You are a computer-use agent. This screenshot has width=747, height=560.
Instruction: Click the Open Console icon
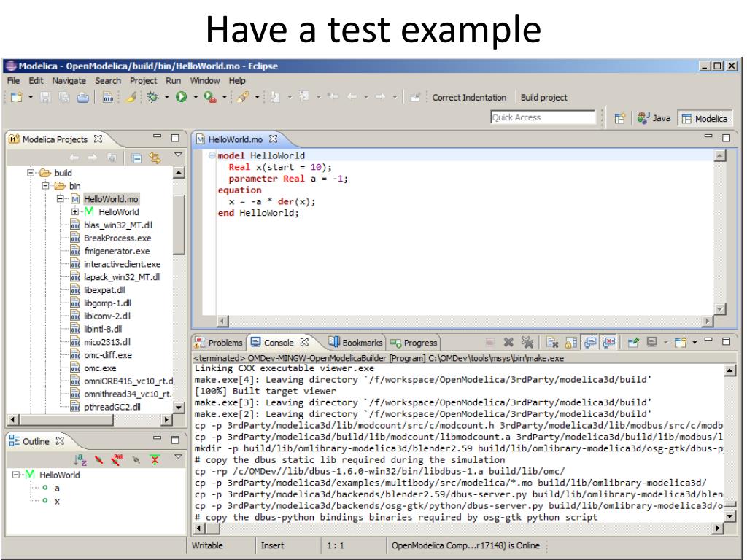tap(681, 343)
